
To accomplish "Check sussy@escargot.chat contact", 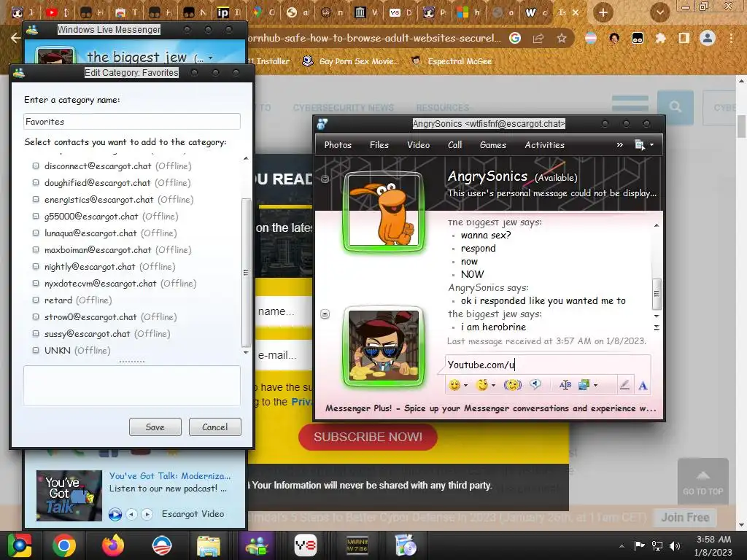I will click(36, 333).
